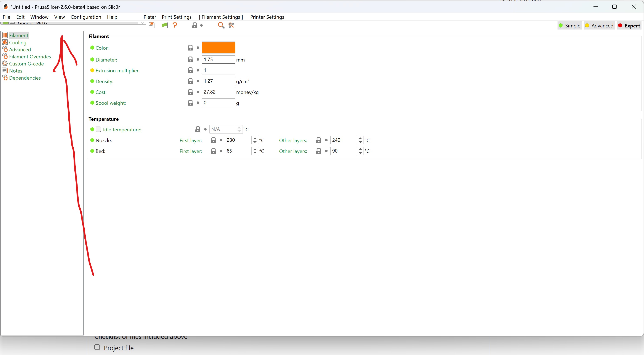Switch to the Printer Settings tab
The image size is (644, 355).
click(267, 17)
